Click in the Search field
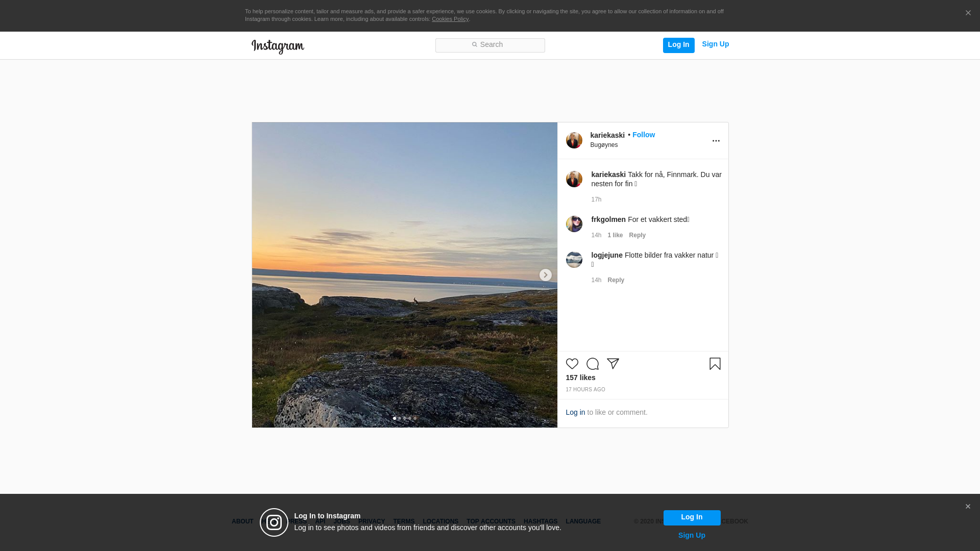Viewport: 980px width, 551px height. click(x=490, y=45)
